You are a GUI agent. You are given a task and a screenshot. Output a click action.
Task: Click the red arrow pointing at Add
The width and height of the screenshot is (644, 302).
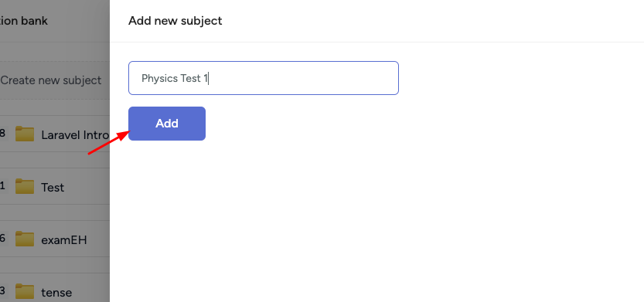(110, 142)
